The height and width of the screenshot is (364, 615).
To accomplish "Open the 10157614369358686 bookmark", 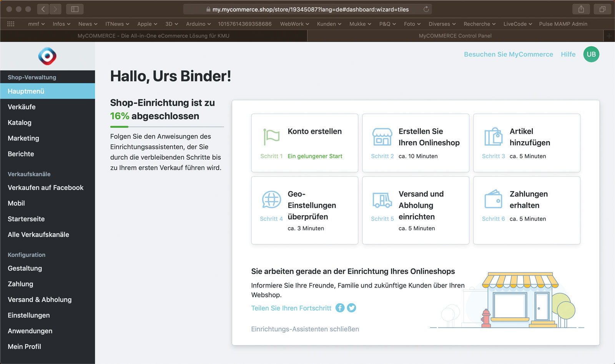I will point(245,24).
